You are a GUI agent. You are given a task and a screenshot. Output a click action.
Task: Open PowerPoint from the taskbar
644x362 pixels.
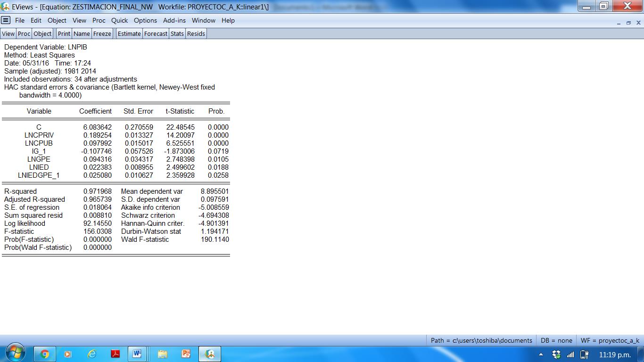(x=186, y=354)
